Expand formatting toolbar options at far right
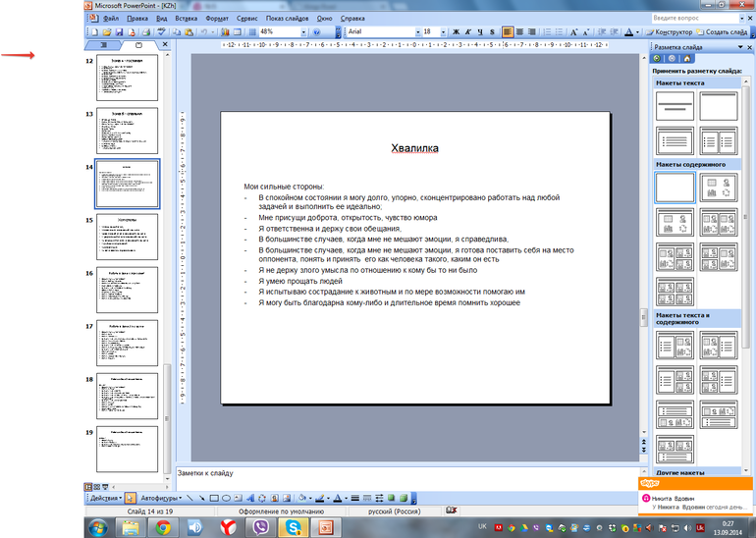This screenshot has width=756, height=538. 751,31
